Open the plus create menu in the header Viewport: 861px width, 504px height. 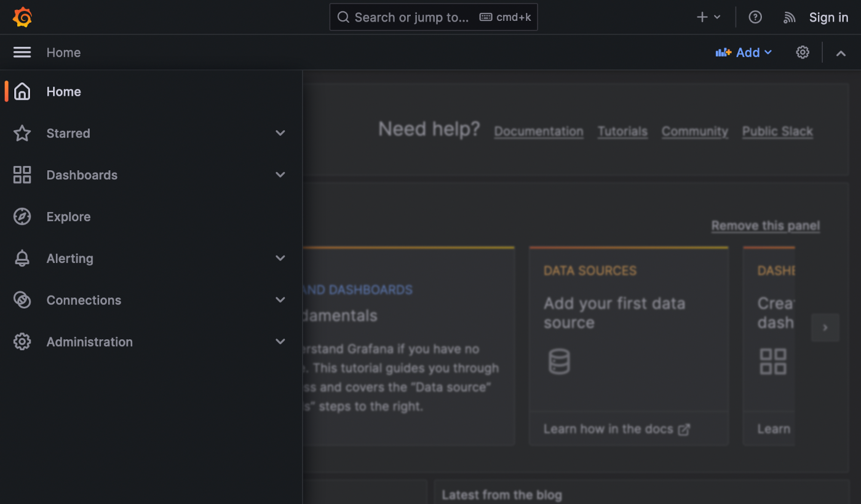(707, 17)
